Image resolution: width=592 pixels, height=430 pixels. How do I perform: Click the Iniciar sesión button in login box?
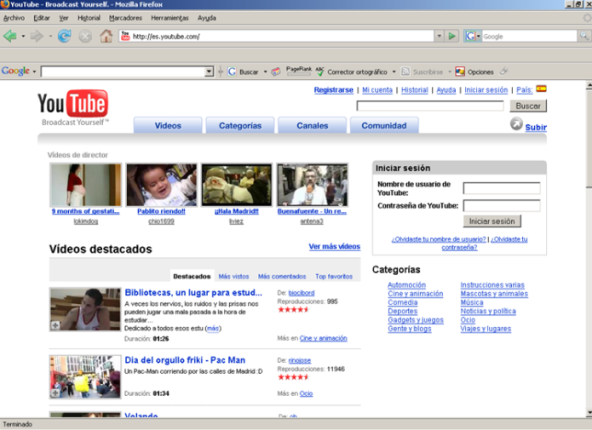[492, 221]
